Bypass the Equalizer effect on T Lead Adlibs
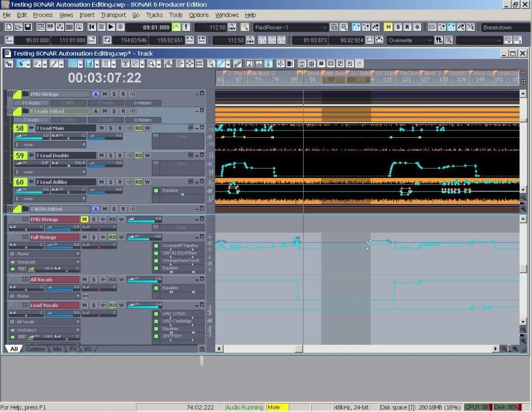The image size is (532, 412). [x=155, y=190]
